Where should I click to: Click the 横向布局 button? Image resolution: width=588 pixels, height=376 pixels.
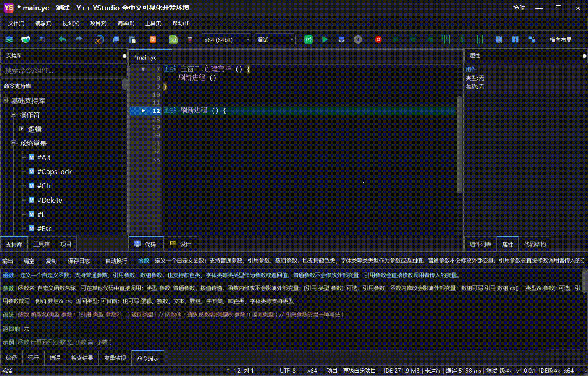[561, 40]
